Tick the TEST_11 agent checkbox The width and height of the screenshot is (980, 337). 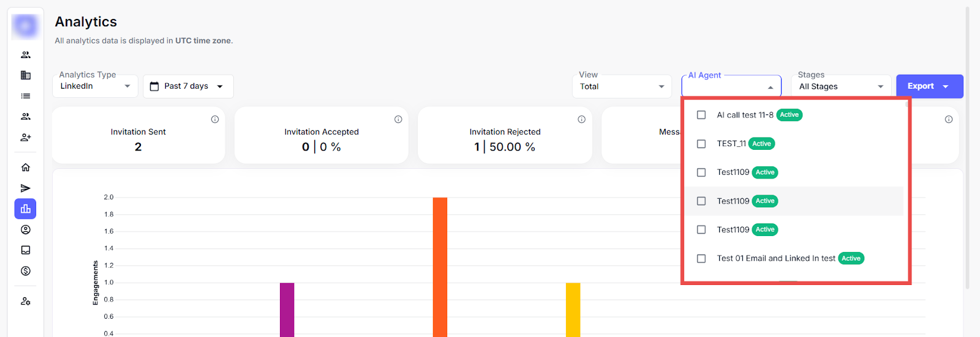click(x=701, y=144)
